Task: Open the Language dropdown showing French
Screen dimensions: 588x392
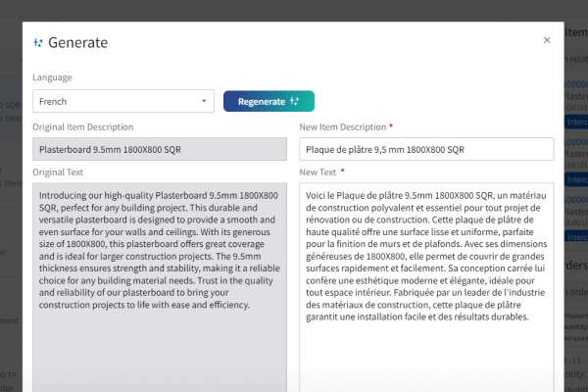Action: pyautogui.click(x=123, y=101)
